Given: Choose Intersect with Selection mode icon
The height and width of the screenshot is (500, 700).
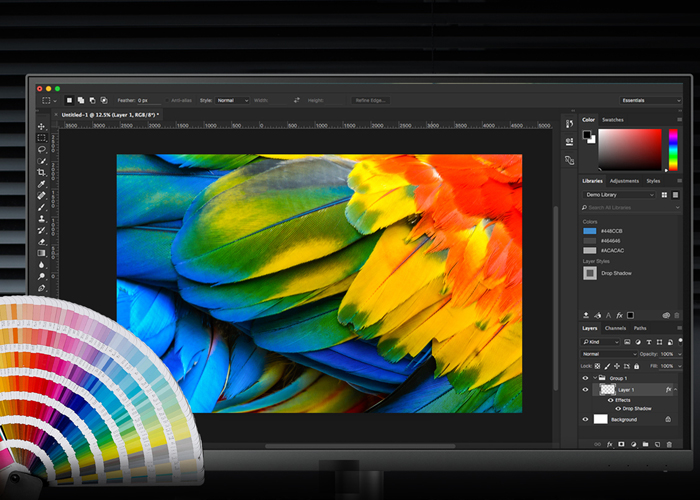Looking at the screenshot, I should (104, 100).
